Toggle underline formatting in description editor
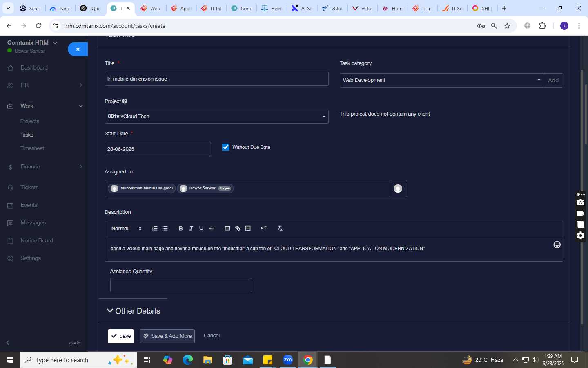Viewport: 588px width, 368px height. 201,228
